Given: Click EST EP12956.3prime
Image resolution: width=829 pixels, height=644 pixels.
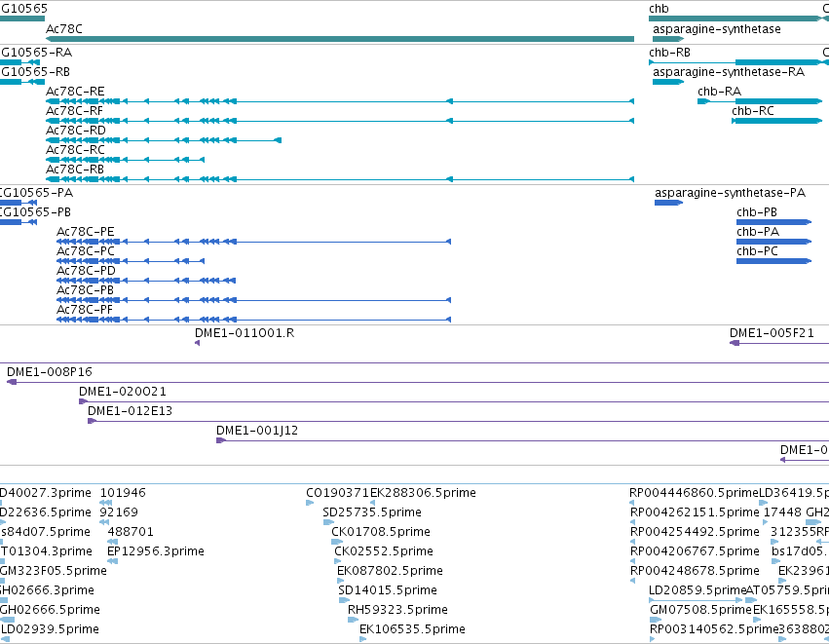Looking at the screenshot, I should pyautogui.click(x=112, y=561).
